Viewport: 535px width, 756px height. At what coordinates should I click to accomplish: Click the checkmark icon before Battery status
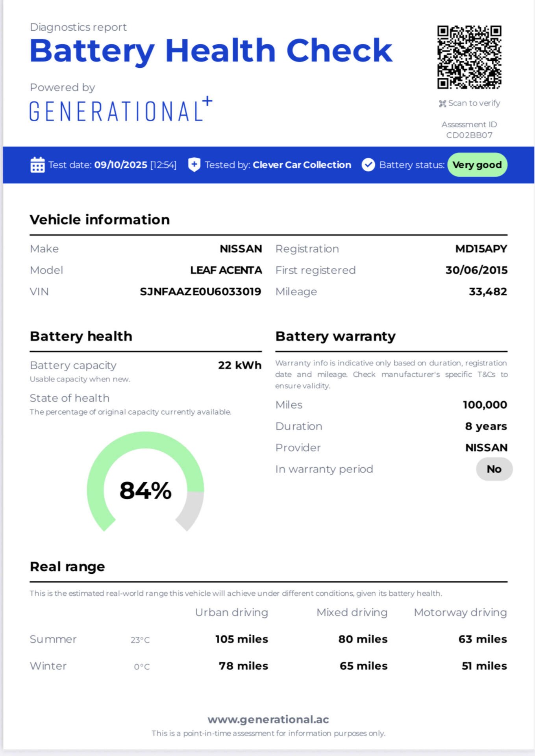[x=368, y=165]
